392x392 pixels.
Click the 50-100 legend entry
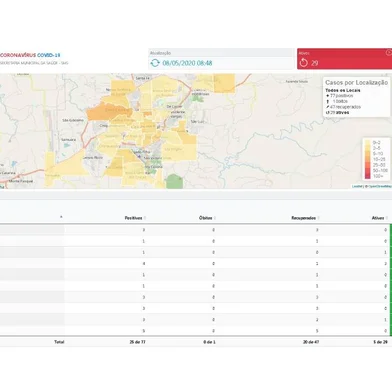click(x=380, y=171)
